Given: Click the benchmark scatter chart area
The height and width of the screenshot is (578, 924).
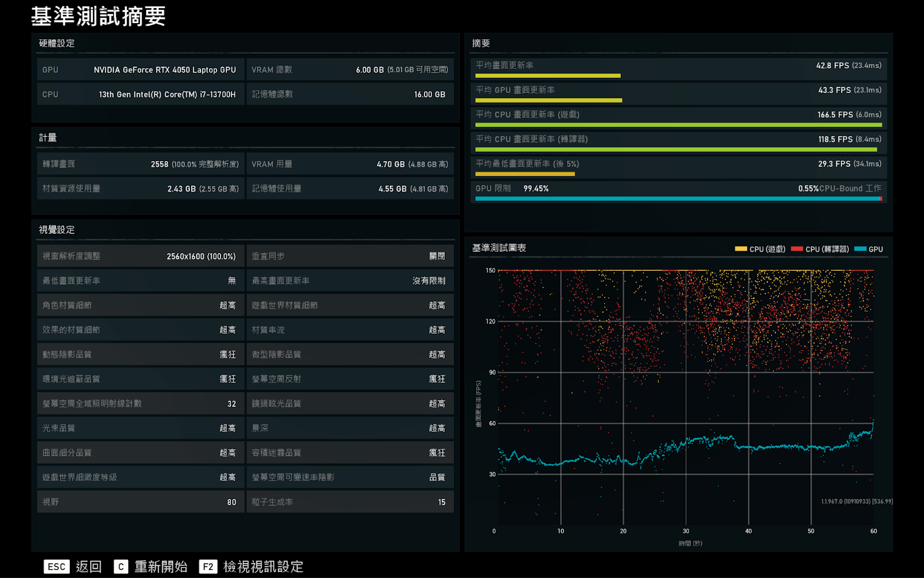Looking at the screenshot, I should pos(685,397).
